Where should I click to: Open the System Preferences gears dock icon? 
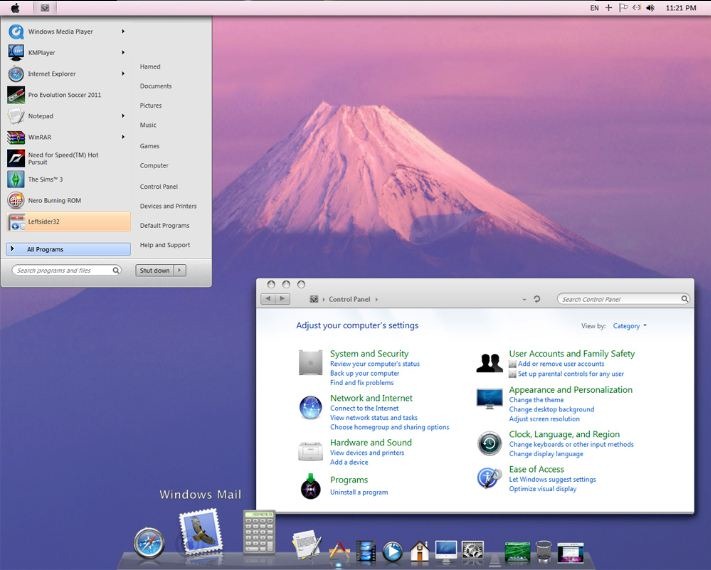pyautogui.click(x=473, y=550)
